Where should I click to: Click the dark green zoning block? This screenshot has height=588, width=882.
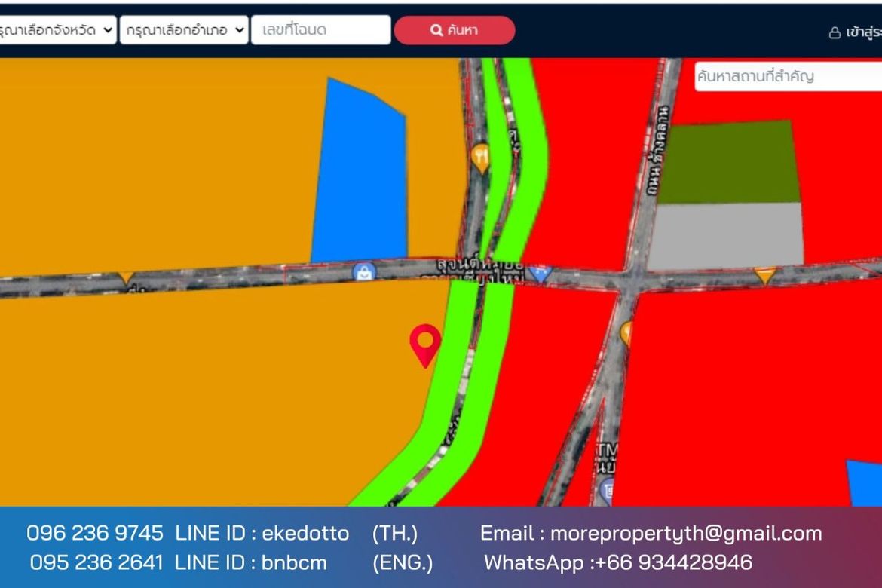point(728,162)
